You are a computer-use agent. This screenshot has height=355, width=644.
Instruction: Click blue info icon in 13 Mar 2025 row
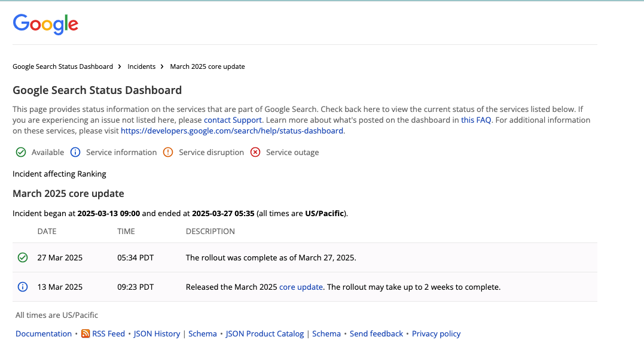click(23, 287)
